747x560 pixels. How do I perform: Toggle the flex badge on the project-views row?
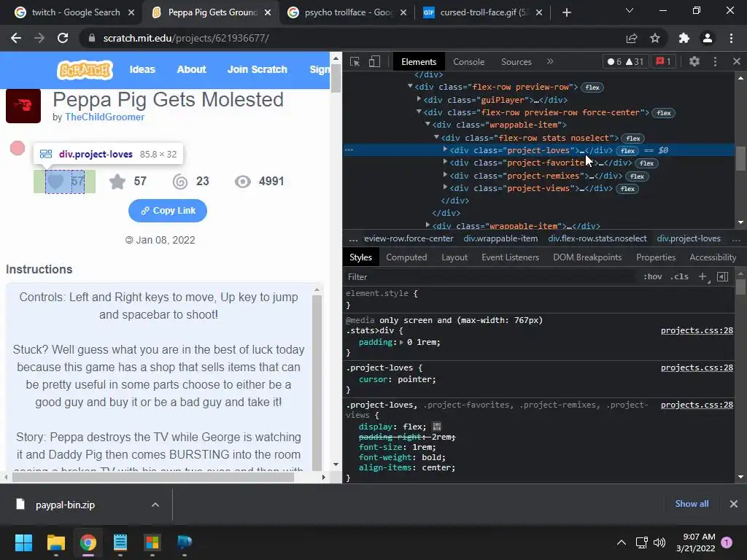627,189
